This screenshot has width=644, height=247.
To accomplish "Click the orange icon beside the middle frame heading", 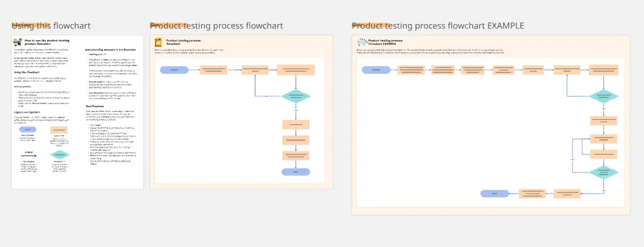I will 158,42.
